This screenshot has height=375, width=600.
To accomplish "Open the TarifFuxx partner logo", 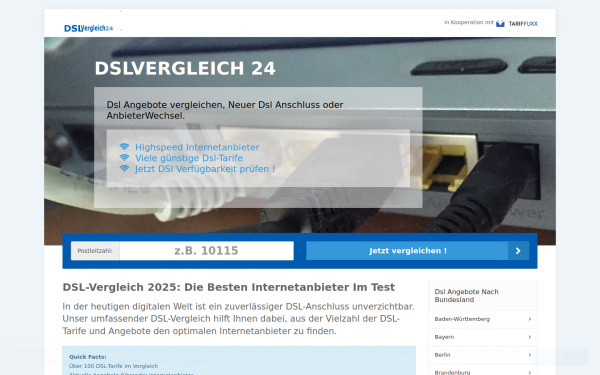I will [517, 24].
